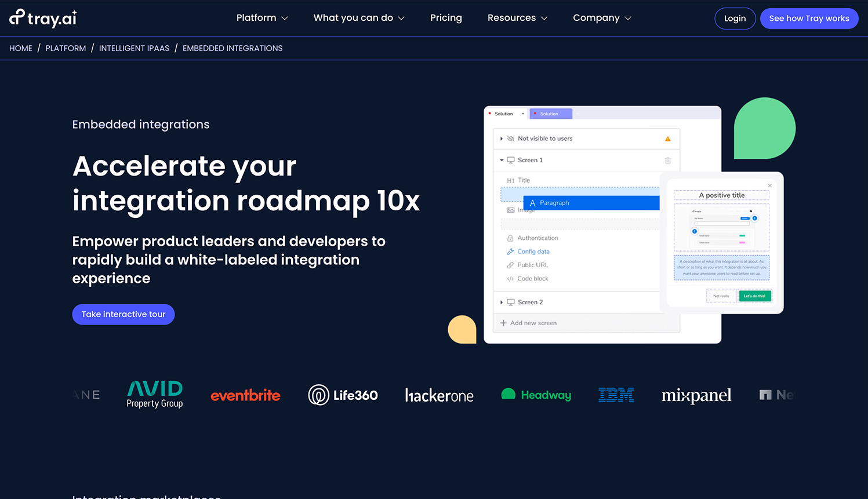Open the Config data item

coord(528,252)
